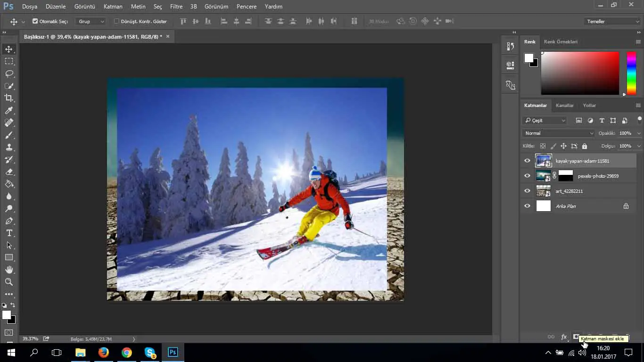Hide the kayak-yapan-adam-11581 layer

527,161
